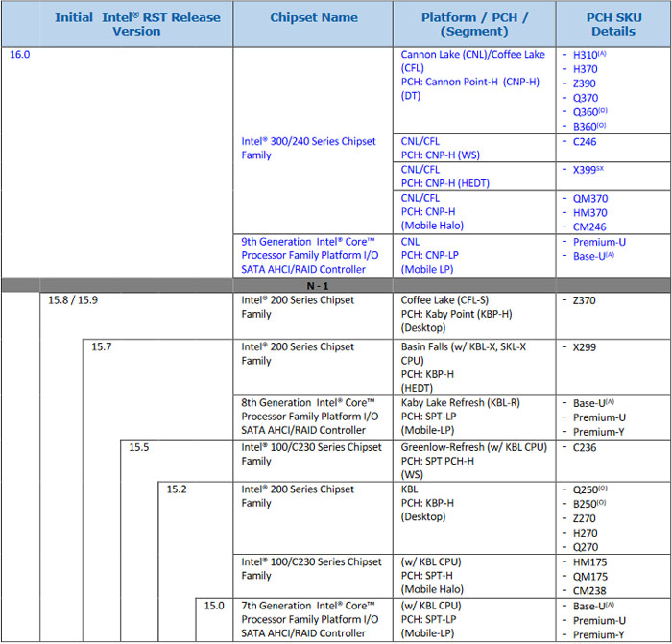Image resolution: width=672 pixels, height=644 pixels.
Task: Click the 'PCH SKU Details' column header
Action: pyautogui.click(x=613, y=24)
